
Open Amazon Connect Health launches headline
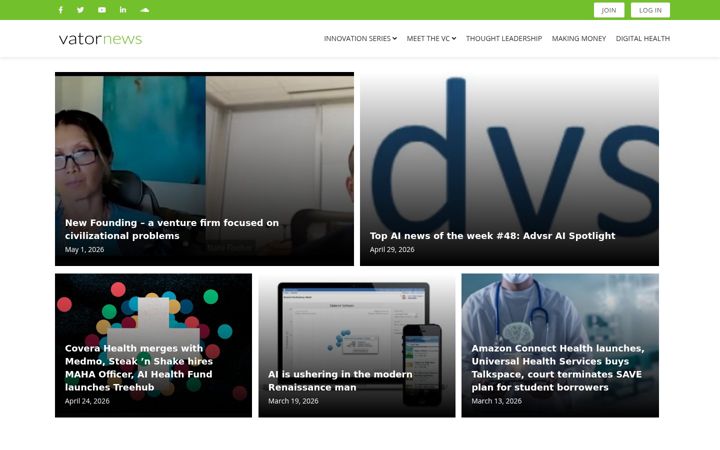[557, 368]
